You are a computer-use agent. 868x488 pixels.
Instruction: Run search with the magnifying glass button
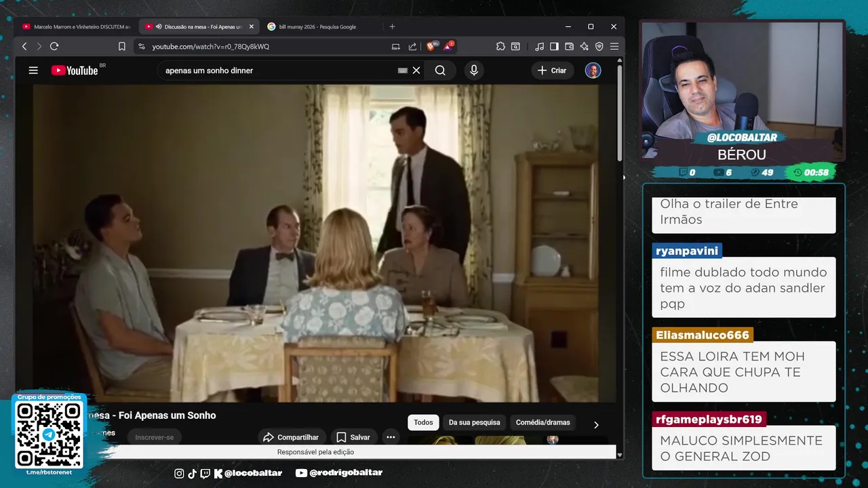tap(440, 70)
